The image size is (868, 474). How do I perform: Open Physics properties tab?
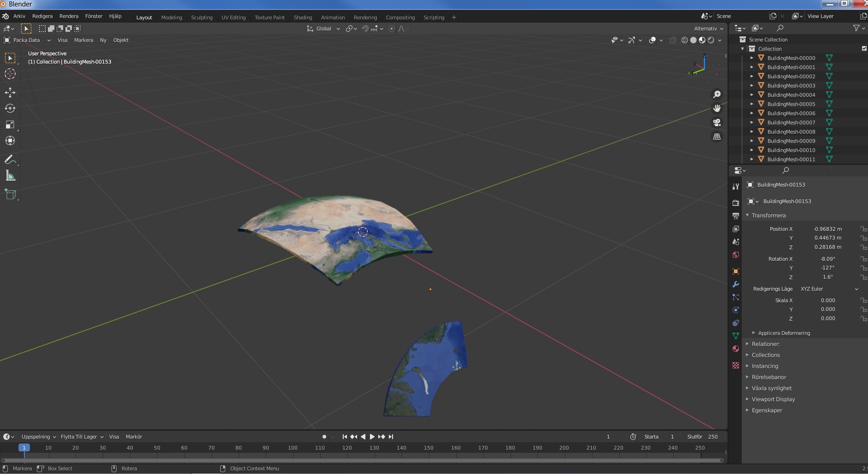point(736,310)
